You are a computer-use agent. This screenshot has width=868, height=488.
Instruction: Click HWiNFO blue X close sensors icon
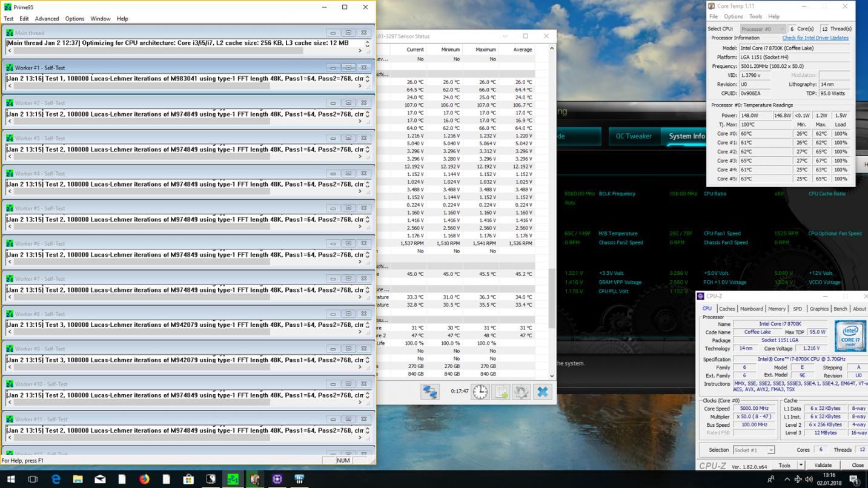click(542, 392)
